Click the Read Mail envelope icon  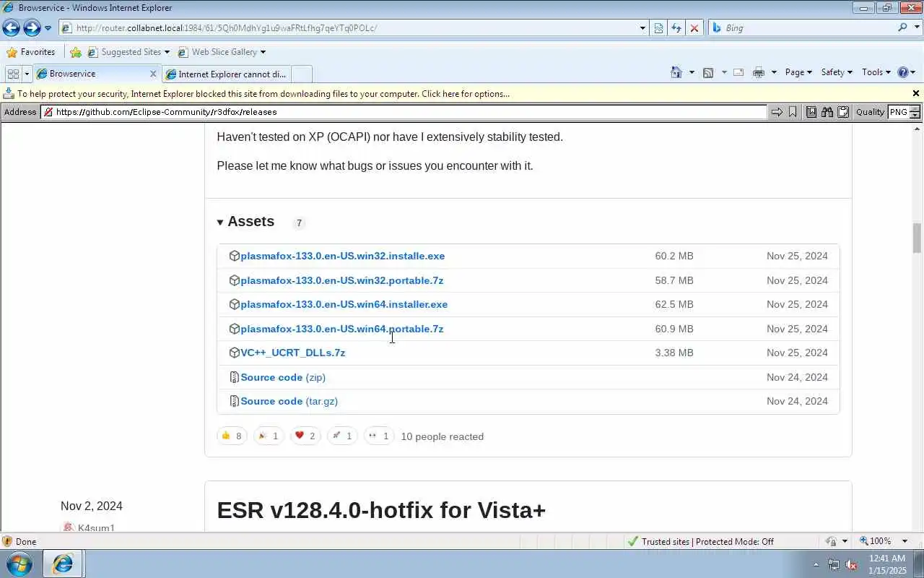tap(738, 72)
